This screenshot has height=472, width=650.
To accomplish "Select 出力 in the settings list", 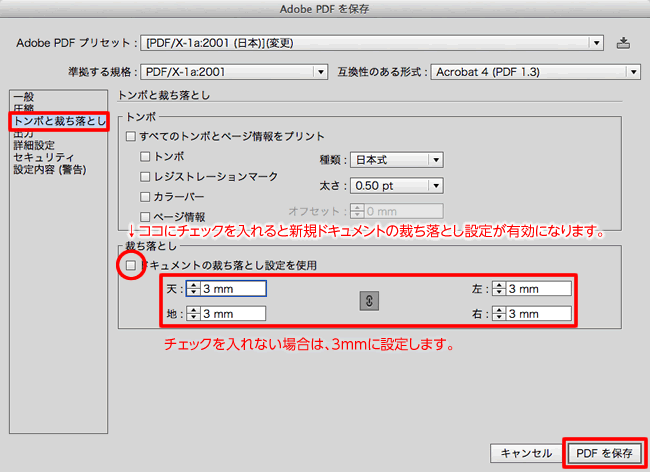I will pyautogui.click(x=24, y=133).
